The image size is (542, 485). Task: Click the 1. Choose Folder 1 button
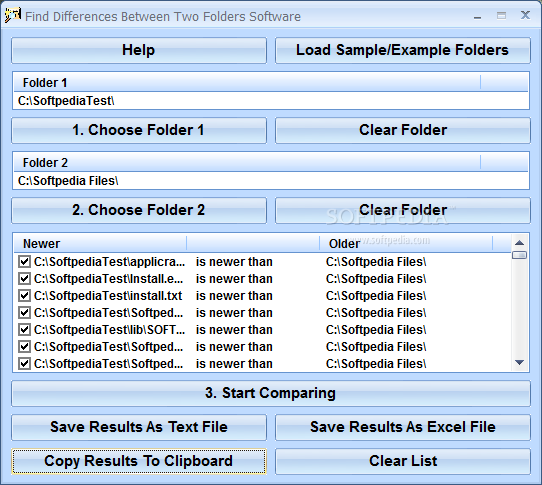tap(139, 130)
